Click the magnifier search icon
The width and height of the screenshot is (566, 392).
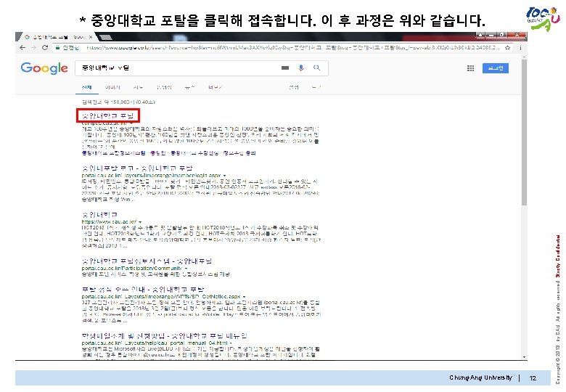point(316,68)
